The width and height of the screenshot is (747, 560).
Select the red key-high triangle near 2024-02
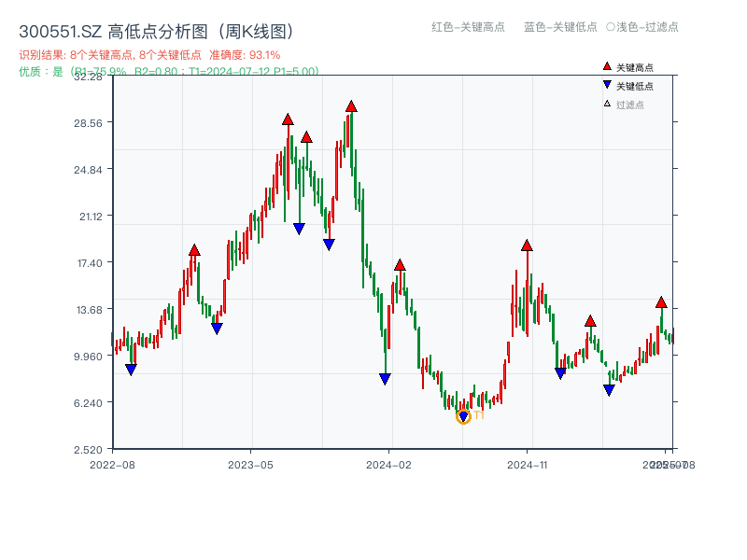tap(400, 265)
